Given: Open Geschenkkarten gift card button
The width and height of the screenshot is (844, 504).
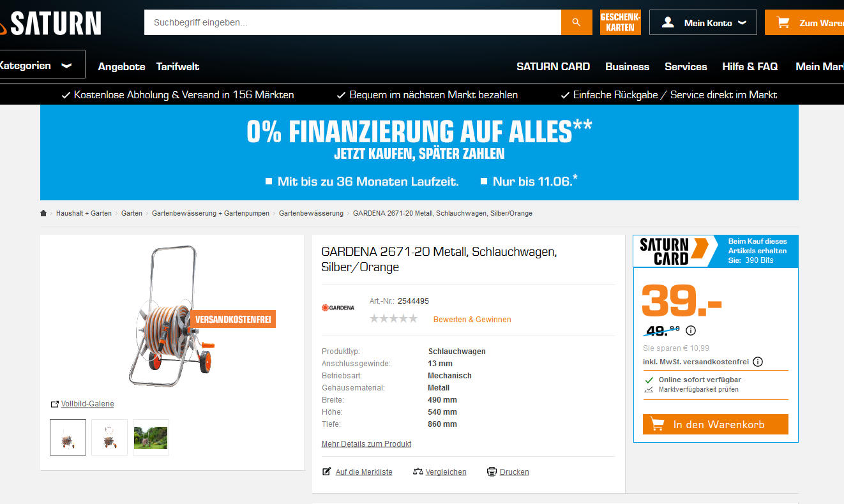Looking at the screenshot, I should click(x=621, y=22).
